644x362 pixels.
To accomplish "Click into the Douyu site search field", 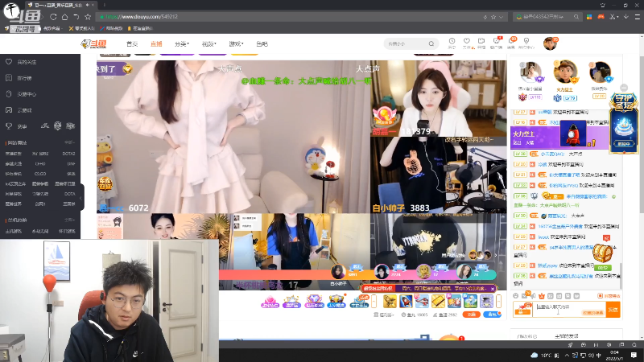I will [x=407, y=43].
